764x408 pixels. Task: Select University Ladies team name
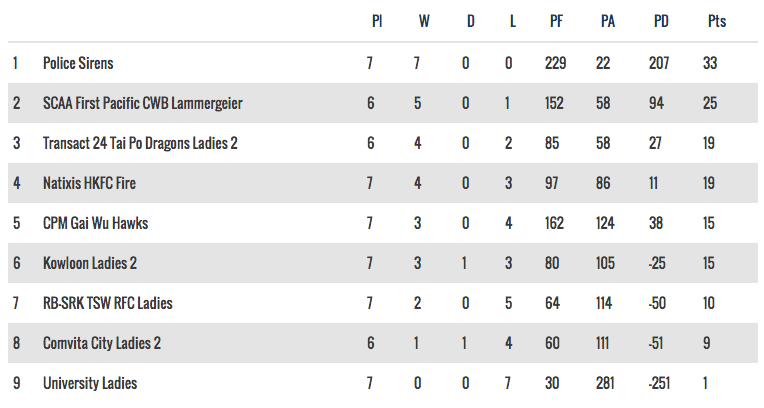click(x=90, y=383)
